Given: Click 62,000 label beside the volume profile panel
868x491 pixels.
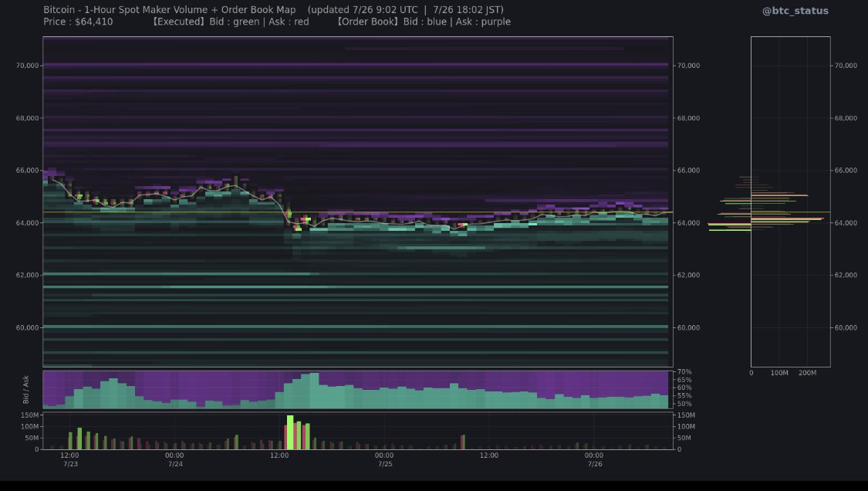Looking at the screenshot, I should (x=846, y=275).
